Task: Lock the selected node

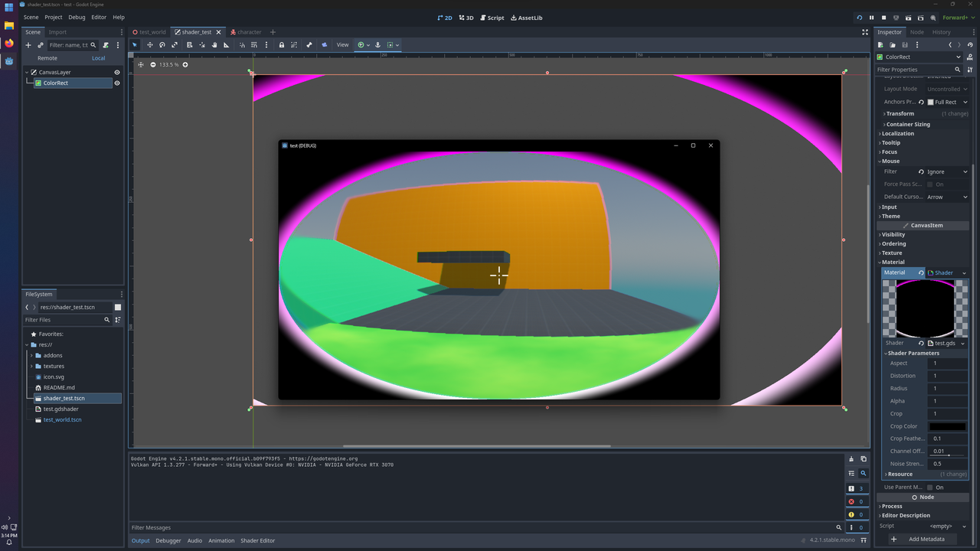Action: [x=282, y=44]
